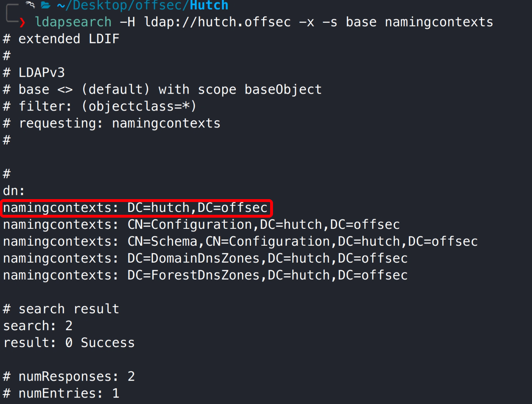
Task: Click the highlighted DC=hutch,DC=offsec line
Action: pyautogui.click(x=135, y=208)
